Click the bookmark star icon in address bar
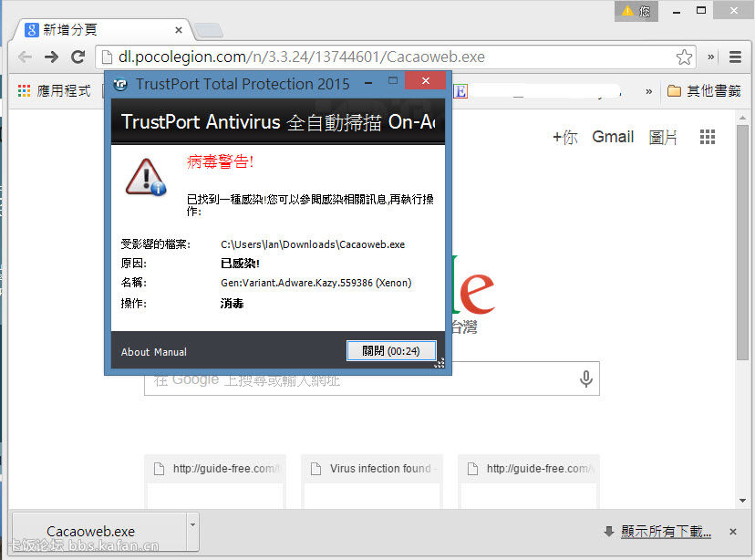This screenshot has height=560, width=755. (684, 57)
